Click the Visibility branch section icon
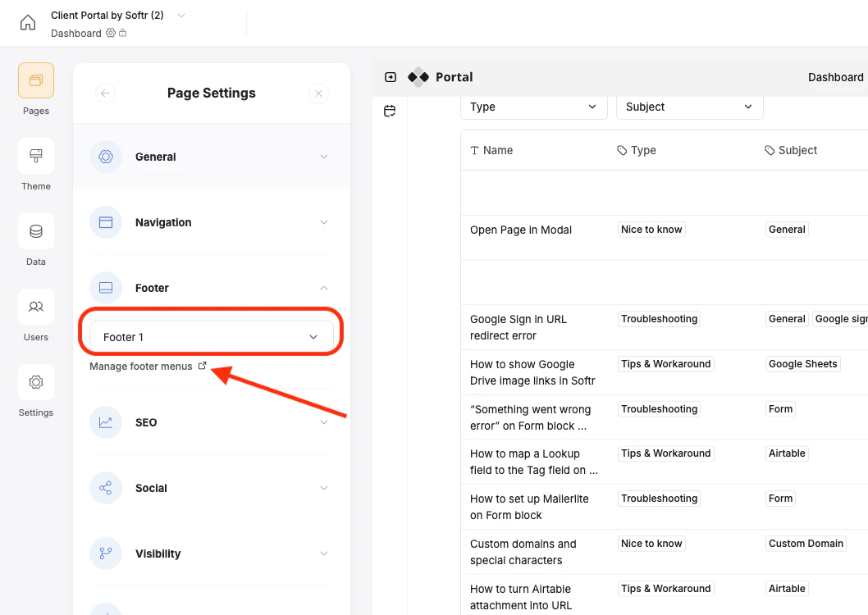The image size is (868, 615). pyautogui.click(x=106, y=553)
